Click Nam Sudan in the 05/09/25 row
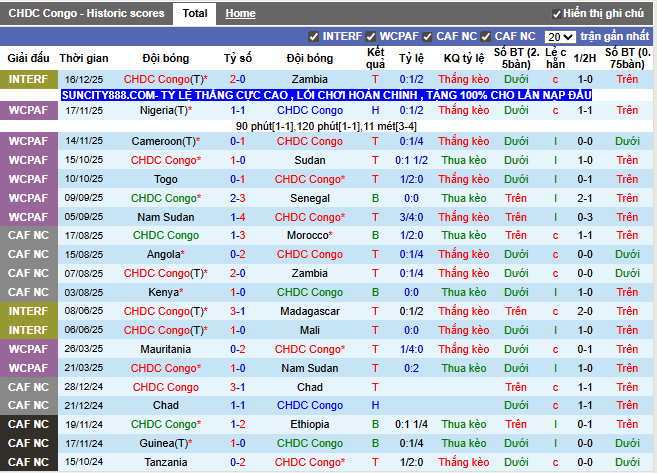This screenshot has height=473, width=657. tap(166, 217)
